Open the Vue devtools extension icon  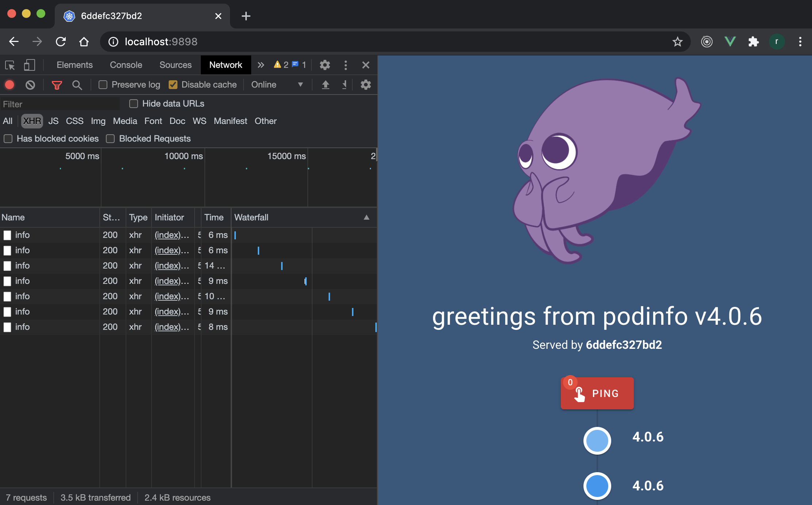[x=730, y=42]
